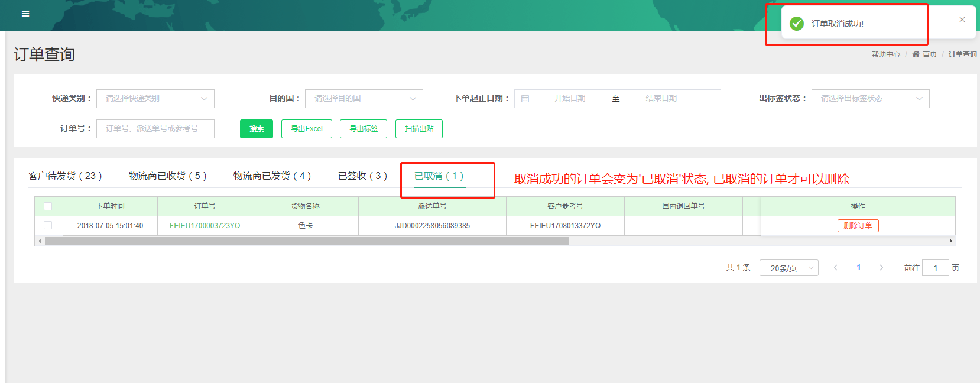Click the 下单时间 column header
Viewport: 980px width, 383px height.
click(x=111, y=206)
